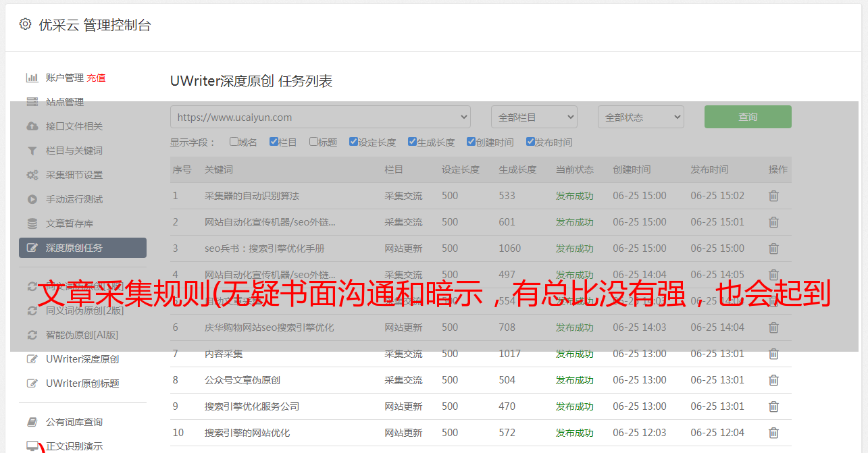Screen dimensions: 868x453
Task: Click the red 充值 link
Action: pyautogui.click(x=96, y=78)
